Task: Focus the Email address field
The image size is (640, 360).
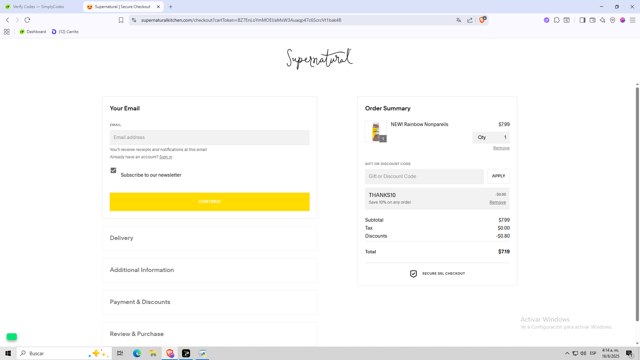Action: click(x=209, y=138)
